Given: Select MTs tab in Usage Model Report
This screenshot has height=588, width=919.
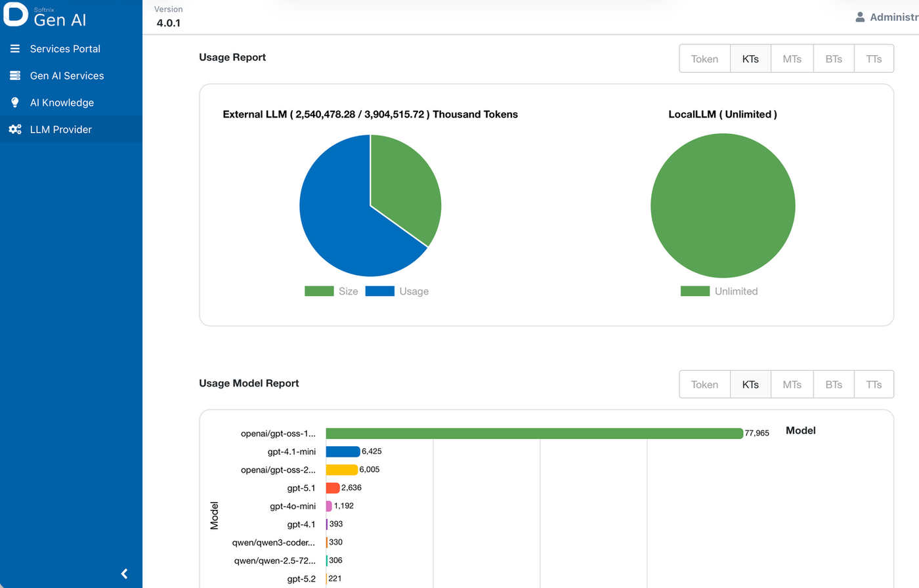Looking at the screenshot, I should point(792,385).
